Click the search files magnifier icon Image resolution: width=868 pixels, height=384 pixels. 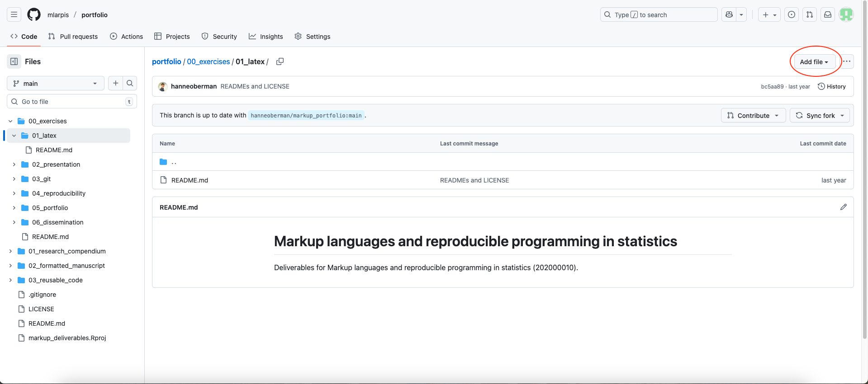[x=130, y=83]
